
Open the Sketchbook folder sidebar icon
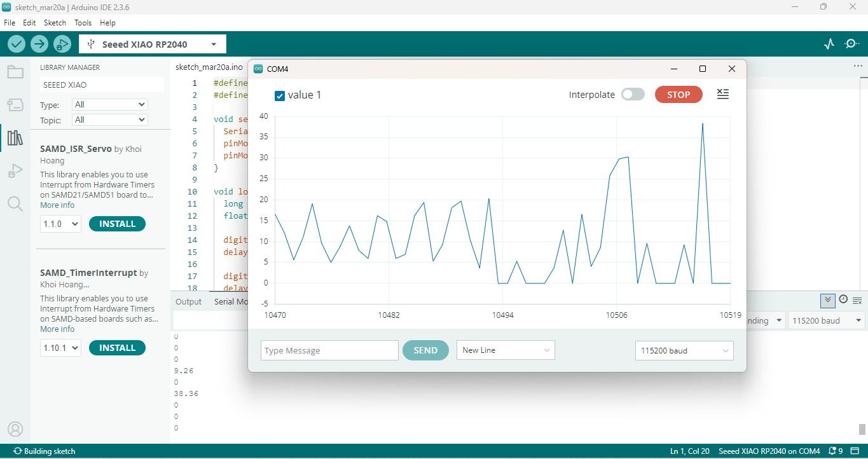coord(15,72)
